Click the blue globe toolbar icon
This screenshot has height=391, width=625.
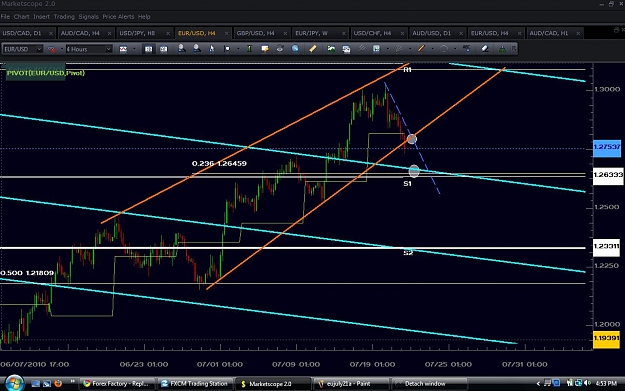click(295, 49)
